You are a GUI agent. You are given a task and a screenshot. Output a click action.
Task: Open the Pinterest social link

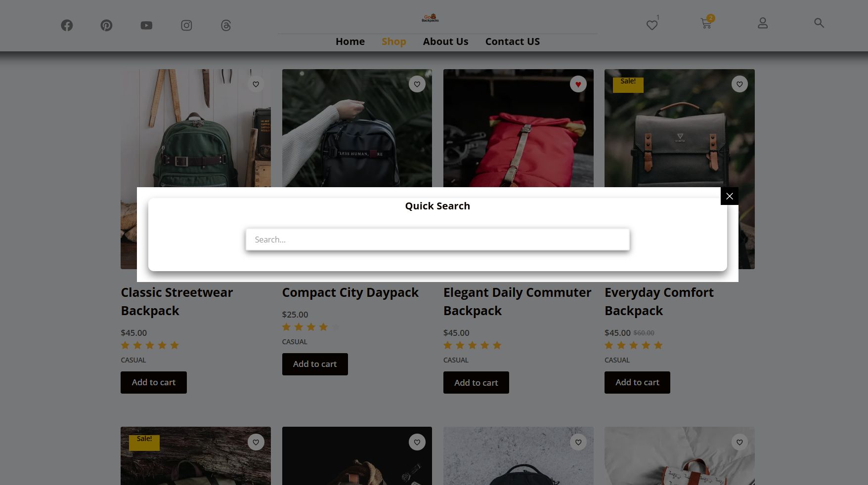[106, 25]
